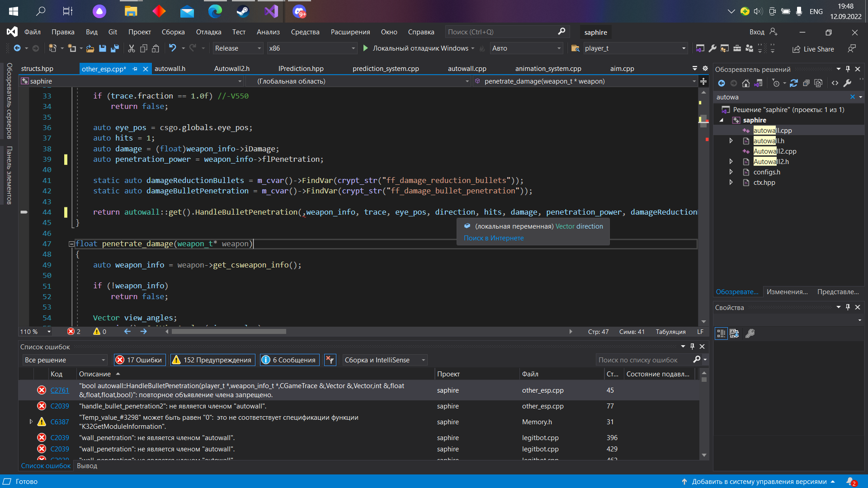Open the Steam app from the taskbar
Image resolution: width=868 pixels, height=488 pixels.
point(243,11)
